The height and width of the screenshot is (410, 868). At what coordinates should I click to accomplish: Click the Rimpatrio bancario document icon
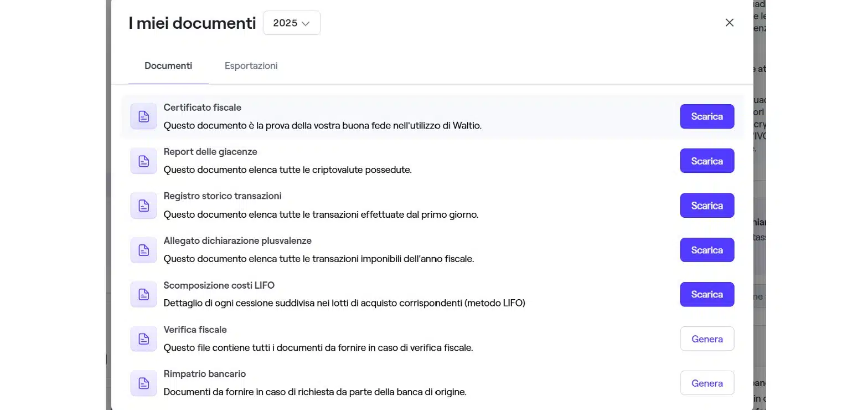pyautogui.click(x=143, y=383)
